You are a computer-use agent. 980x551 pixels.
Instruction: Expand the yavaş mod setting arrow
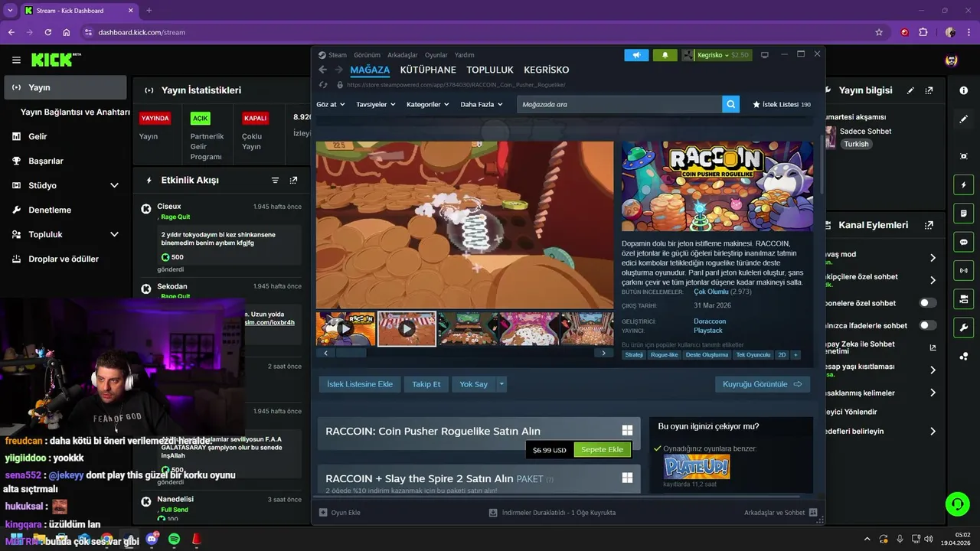[933, 258]
